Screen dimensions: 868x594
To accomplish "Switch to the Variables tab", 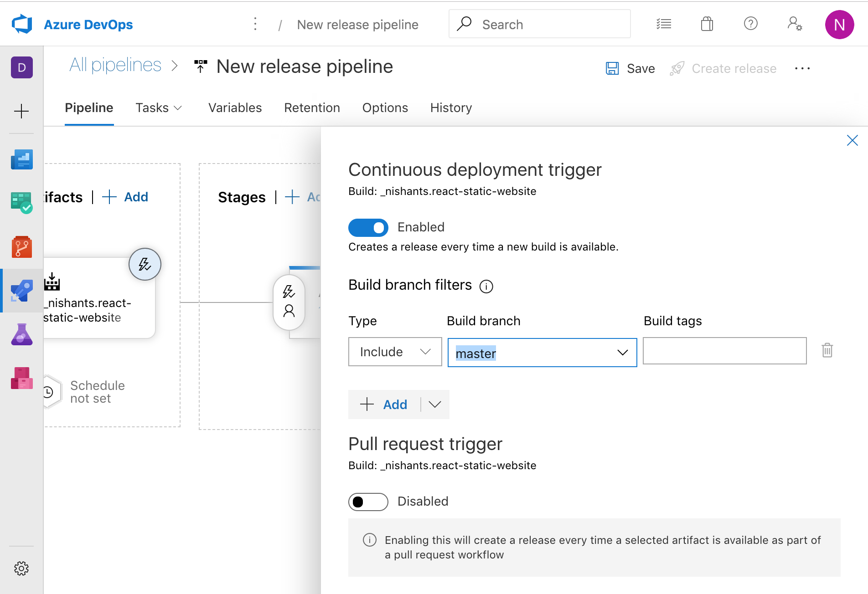I will [235, 108].
